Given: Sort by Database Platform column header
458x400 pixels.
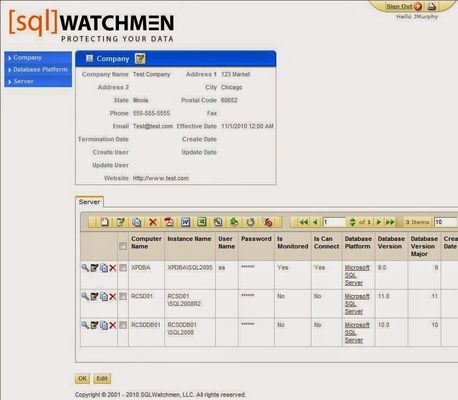Looking at the screenshot, I should click(358, 243).
